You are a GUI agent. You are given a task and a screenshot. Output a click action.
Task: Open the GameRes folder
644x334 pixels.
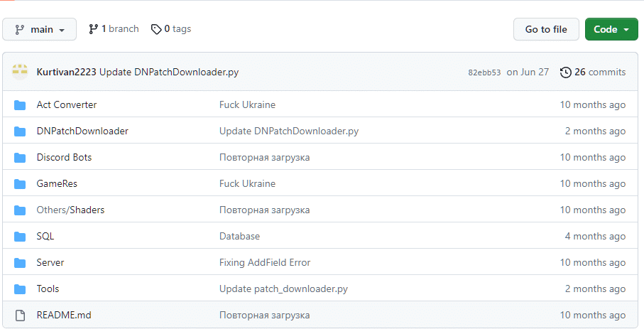coord(57,183)
